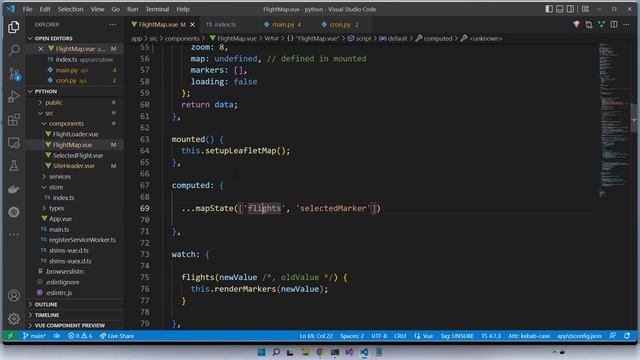Start Live Share from status bar
The width and height of the screenshot is (640, 360).
click(x=117, y=336)
